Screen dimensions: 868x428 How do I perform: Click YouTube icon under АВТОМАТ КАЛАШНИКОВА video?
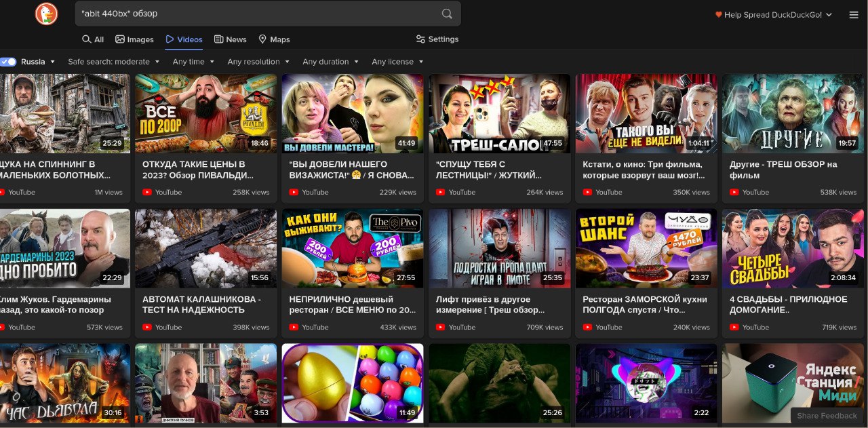point(147,327)
